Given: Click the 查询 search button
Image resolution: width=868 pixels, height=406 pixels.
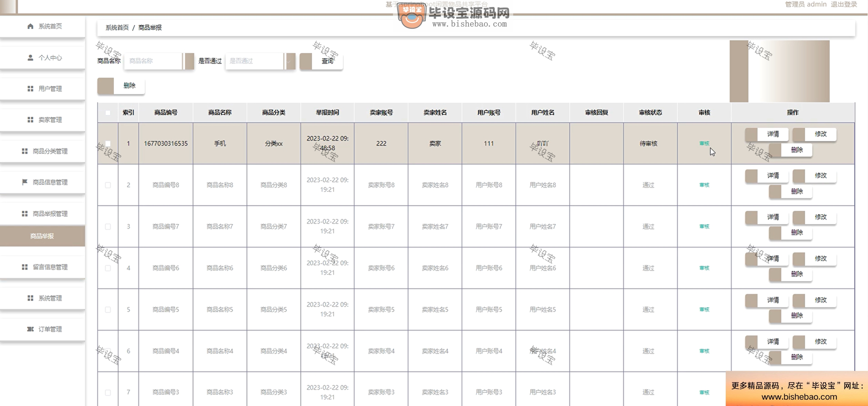Looking at the screenshot, I should (321, 61).
